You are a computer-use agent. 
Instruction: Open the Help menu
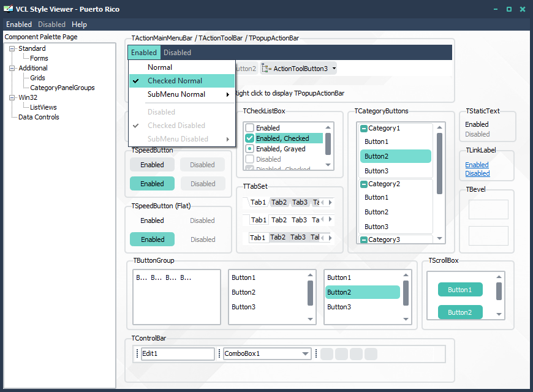(79, 24)
